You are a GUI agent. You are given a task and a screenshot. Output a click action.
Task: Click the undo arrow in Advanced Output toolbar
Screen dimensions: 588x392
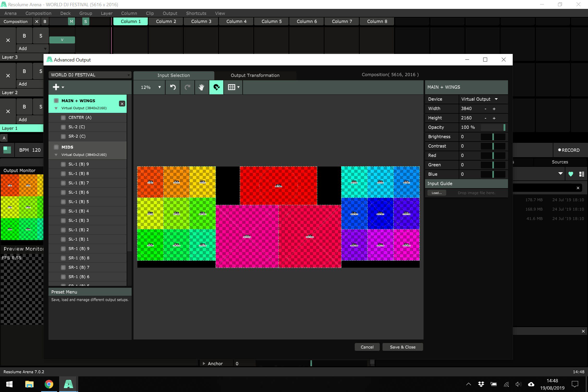[x=173, y=87]
